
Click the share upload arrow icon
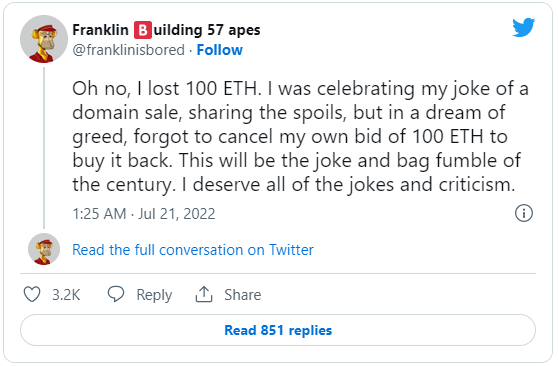click(x=204, y=294)
